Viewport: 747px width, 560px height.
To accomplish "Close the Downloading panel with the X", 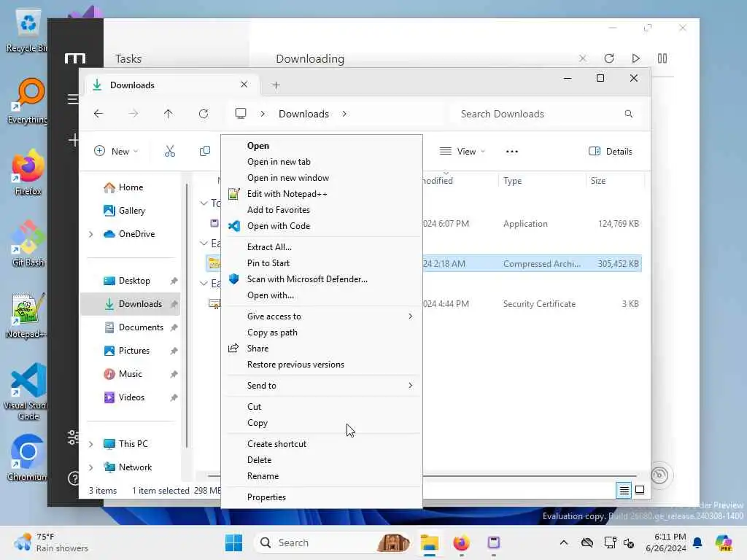I will pyautogui.click(x=582, y=58).
